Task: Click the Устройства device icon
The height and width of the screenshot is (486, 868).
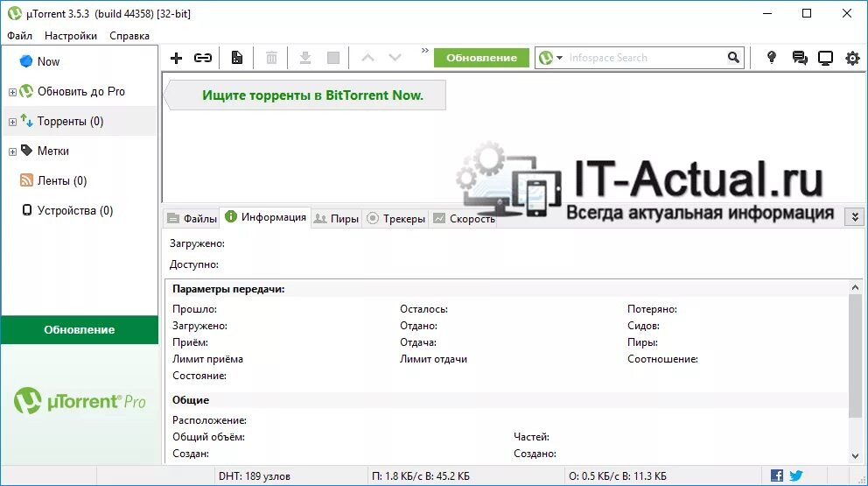Action: coord(26,210)
